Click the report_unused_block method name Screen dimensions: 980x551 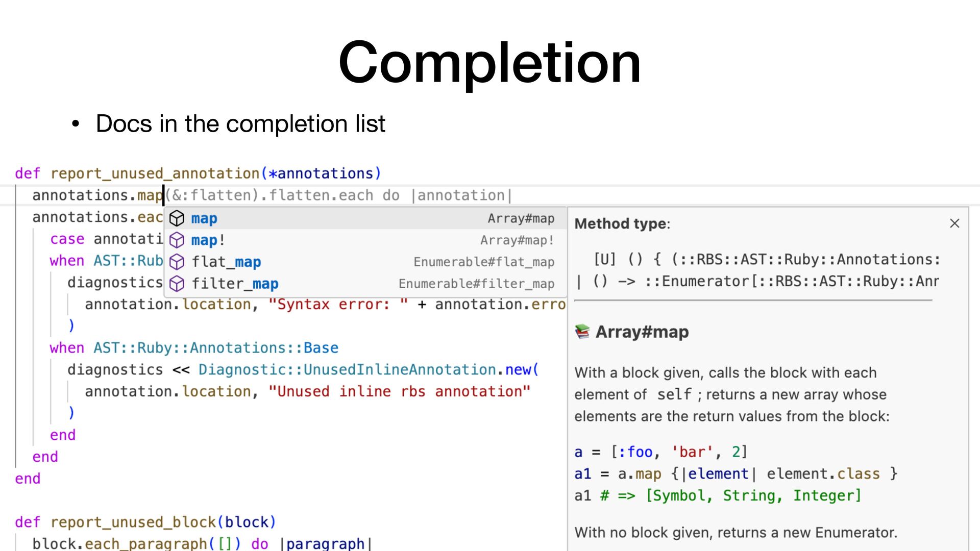pos(133,522)
